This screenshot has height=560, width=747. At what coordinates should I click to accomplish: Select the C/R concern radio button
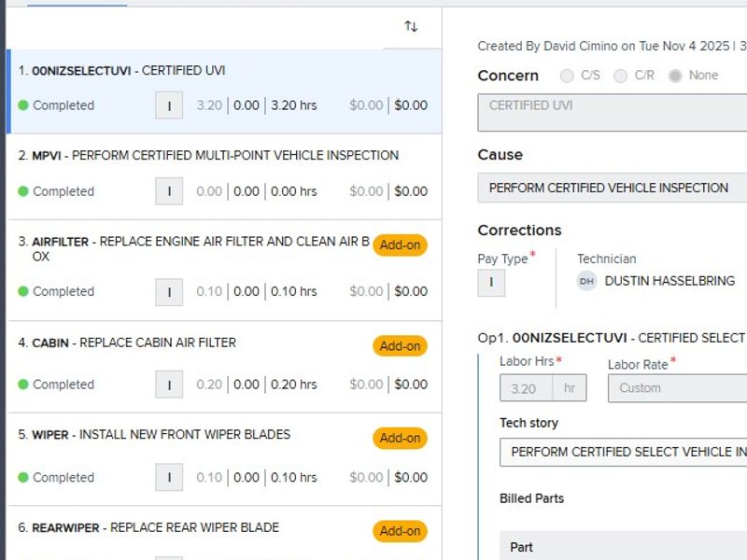[620, 76]
